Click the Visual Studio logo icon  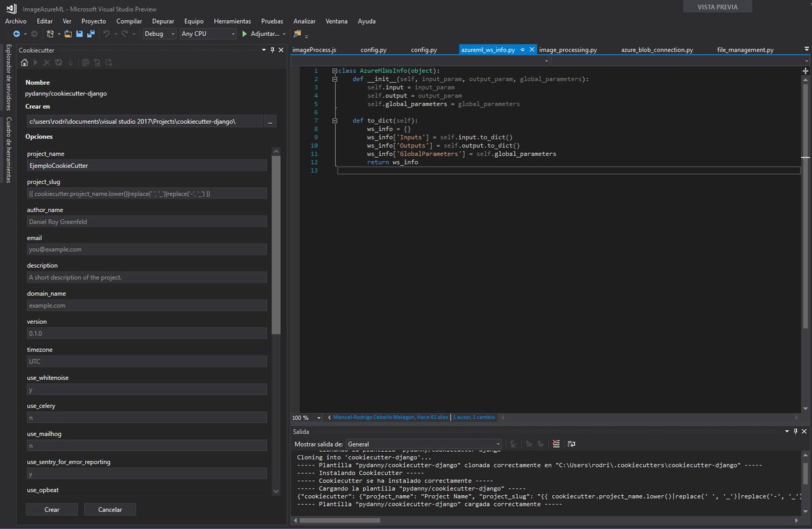(11, 9)
